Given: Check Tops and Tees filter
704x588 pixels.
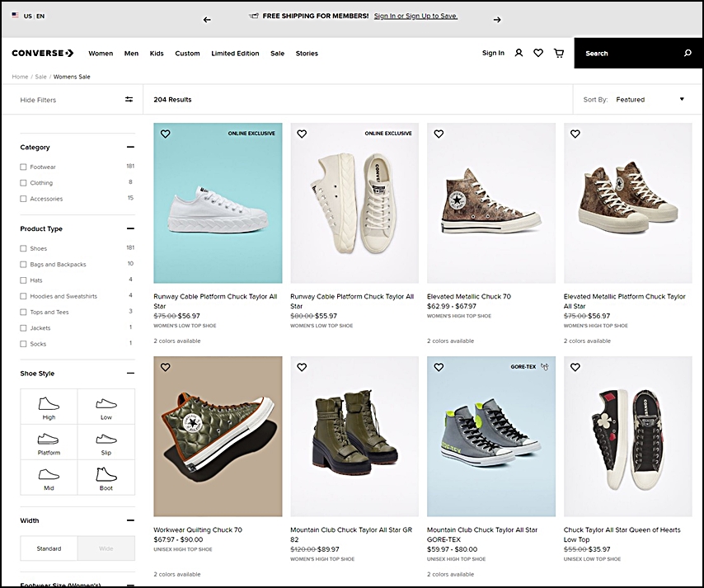Looking at the screenshot, I should [x=23, y=313].
